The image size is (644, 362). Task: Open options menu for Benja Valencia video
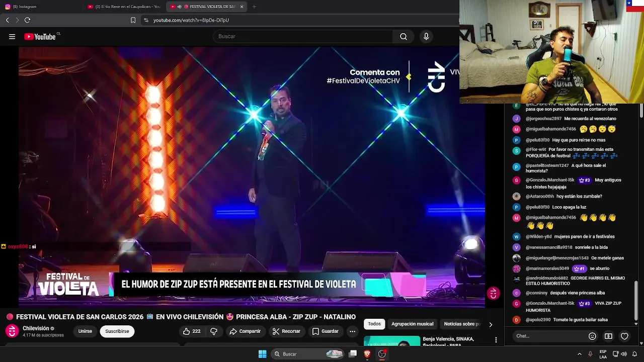pos(496,340)
